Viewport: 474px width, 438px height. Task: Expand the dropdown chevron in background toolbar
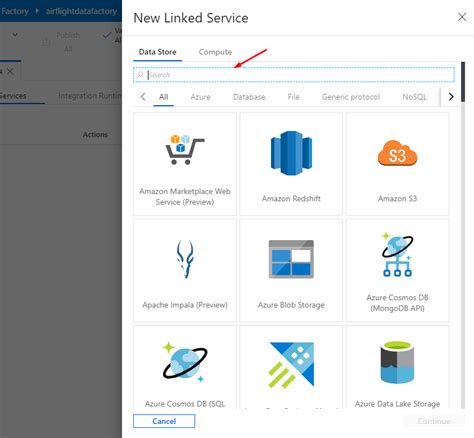15,35
